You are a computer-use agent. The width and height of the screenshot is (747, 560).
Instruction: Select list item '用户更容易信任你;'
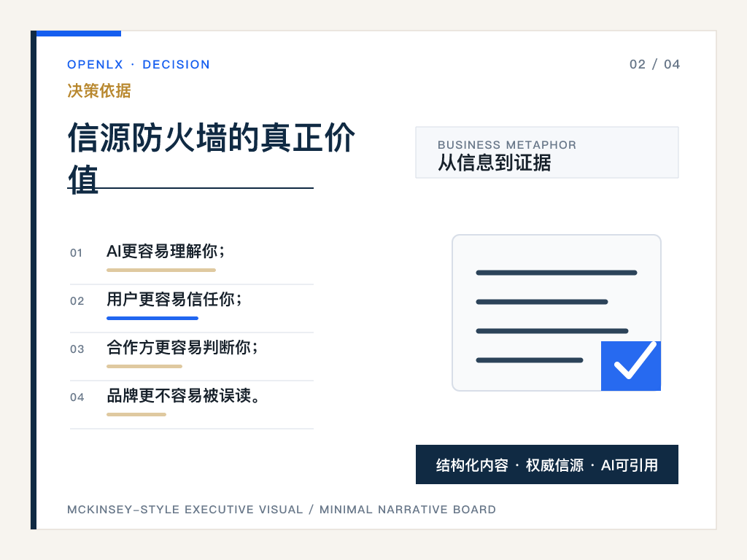click(x=174, y=299)
